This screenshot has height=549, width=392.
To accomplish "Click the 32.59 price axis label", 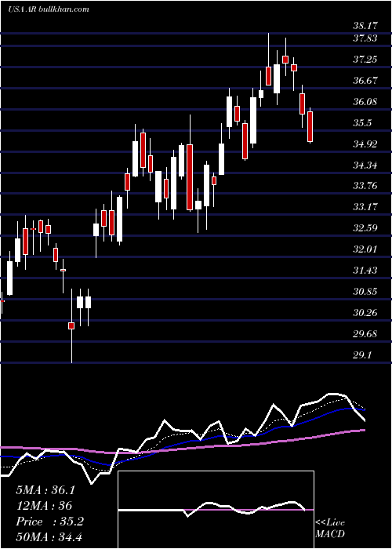I will coord(365,228).
